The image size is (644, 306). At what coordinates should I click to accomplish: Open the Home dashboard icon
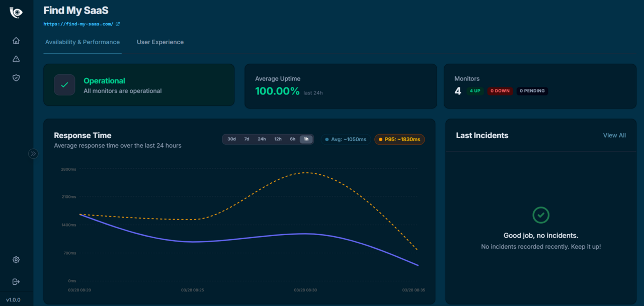pyautogui.click(x=16, y=41)
